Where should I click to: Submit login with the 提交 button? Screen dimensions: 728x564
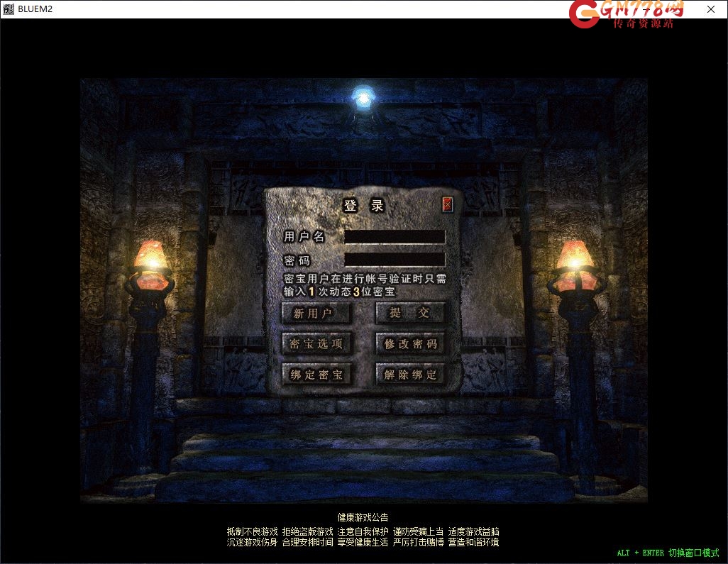410,314
